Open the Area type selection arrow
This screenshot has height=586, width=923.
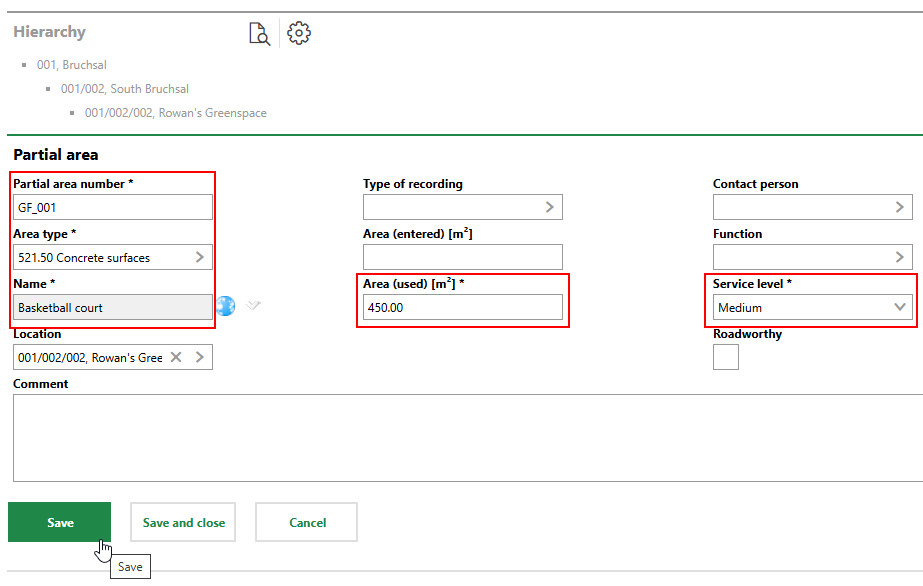coord(199,257)
